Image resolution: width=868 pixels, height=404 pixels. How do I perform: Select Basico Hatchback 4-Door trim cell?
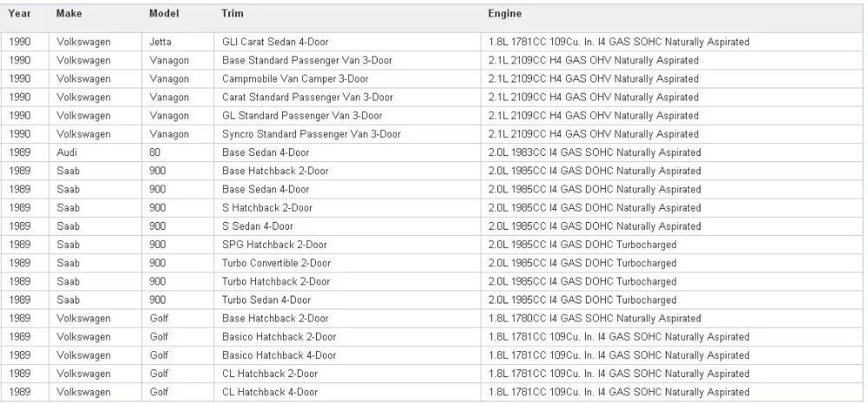click(347, 355)
